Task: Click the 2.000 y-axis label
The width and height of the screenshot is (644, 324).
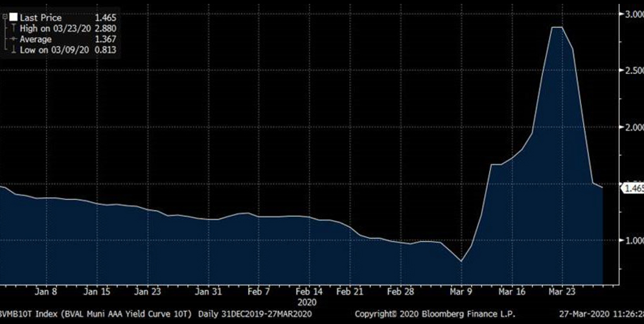Action: point(634,127)
